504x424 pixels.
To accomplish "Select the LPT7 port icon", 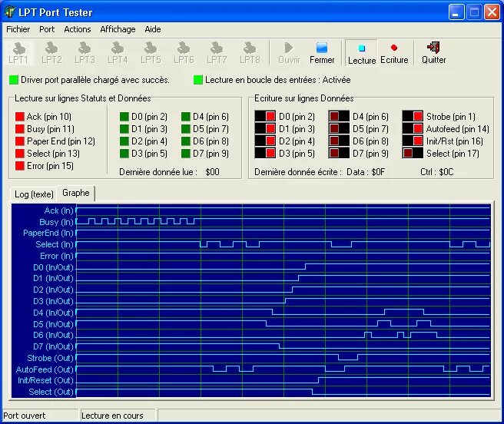I will [x=217, y=53].
